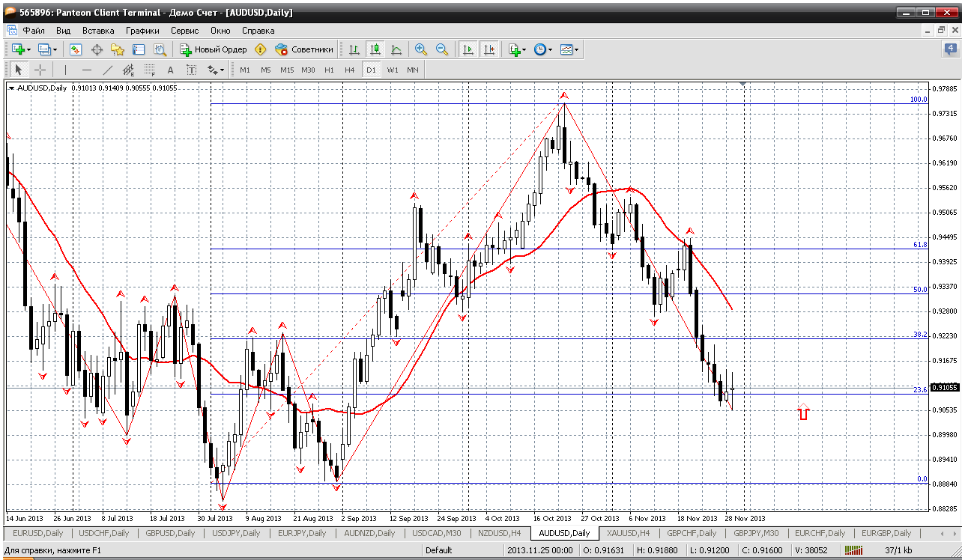Open the Файл menu

tap(34, 31)
